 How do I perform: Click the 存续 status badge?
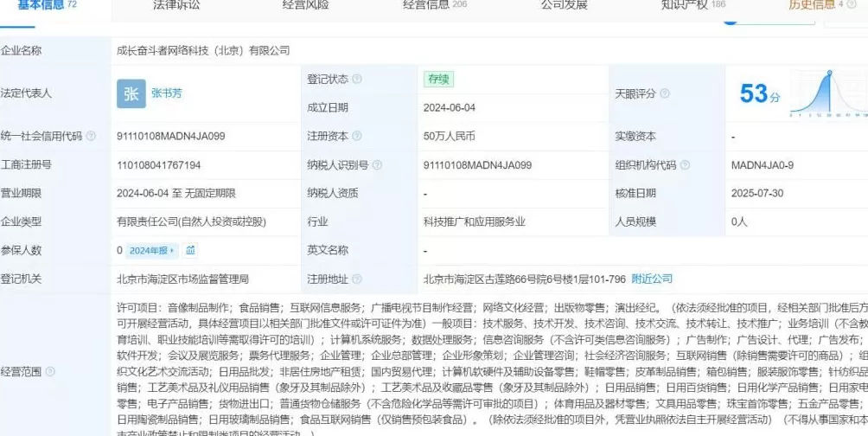click(439, 80)
